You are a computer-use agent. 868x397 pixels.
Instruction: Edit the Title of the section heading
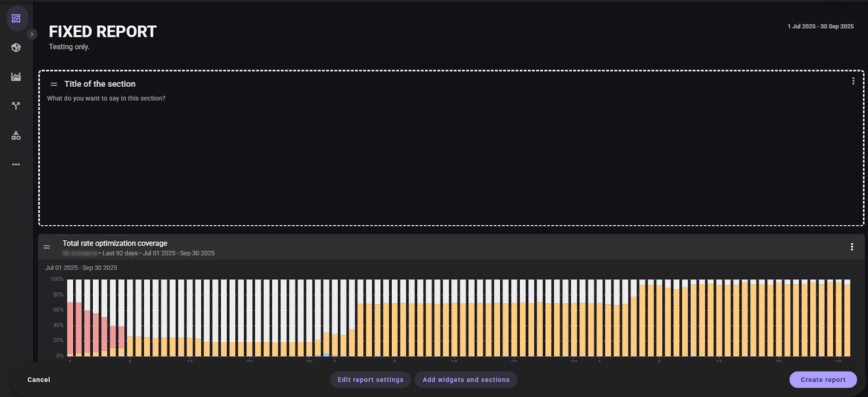(x=100, y=84)
